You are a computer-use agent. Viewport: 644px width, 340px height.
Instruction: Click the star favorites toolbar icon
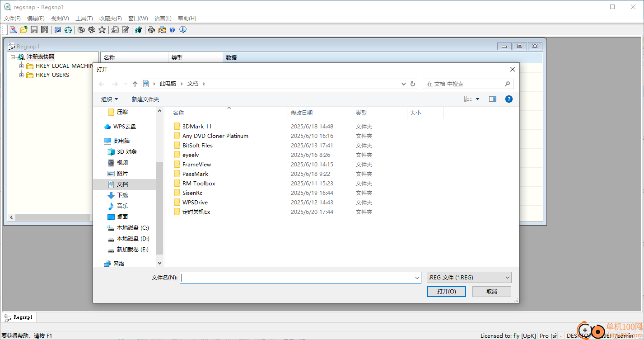click(x=102, y=30)
